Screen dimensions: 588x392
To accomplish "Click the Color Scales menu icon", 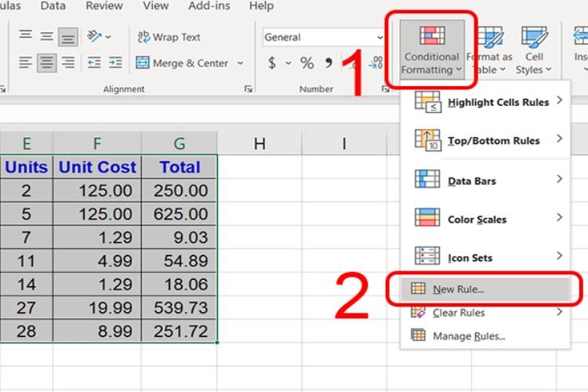I will [x=427, y=218].
